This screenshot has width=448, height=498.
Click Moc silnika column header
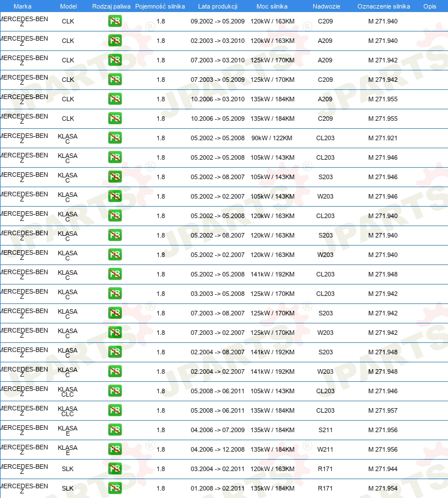tap(272, 6)
